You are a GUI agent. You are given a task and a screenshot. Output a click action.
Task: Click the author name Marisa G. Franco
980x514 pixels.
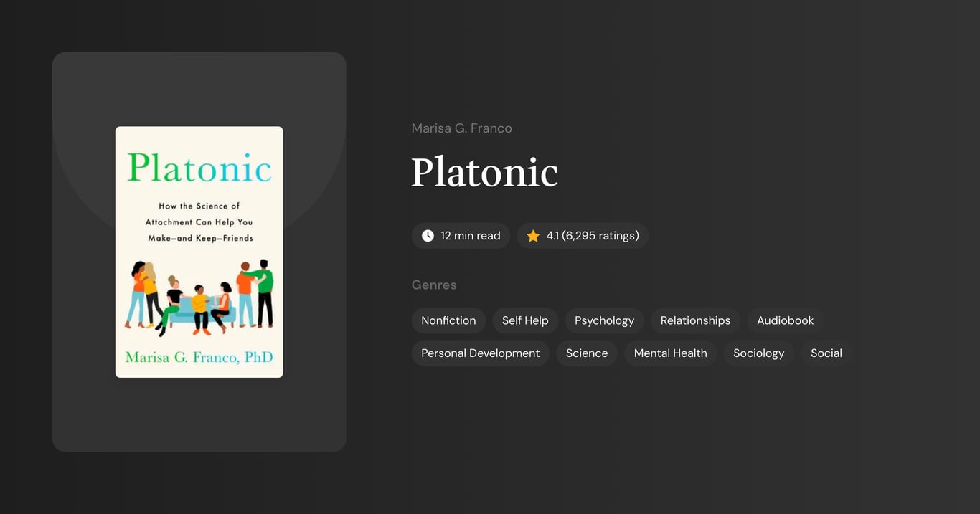pyautogui.click(x=461, y=128)
